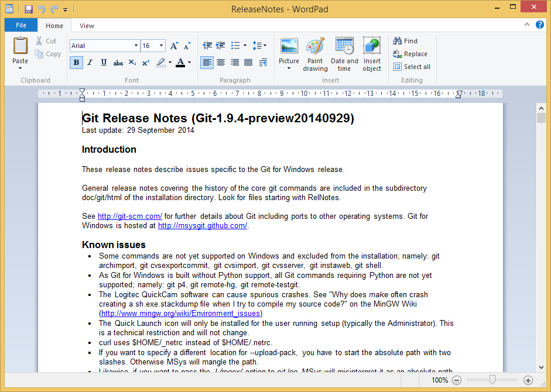This screenshot has width=551, height=392.
Task: Toggle Italic formatting
Action: [x=90, y=63]
